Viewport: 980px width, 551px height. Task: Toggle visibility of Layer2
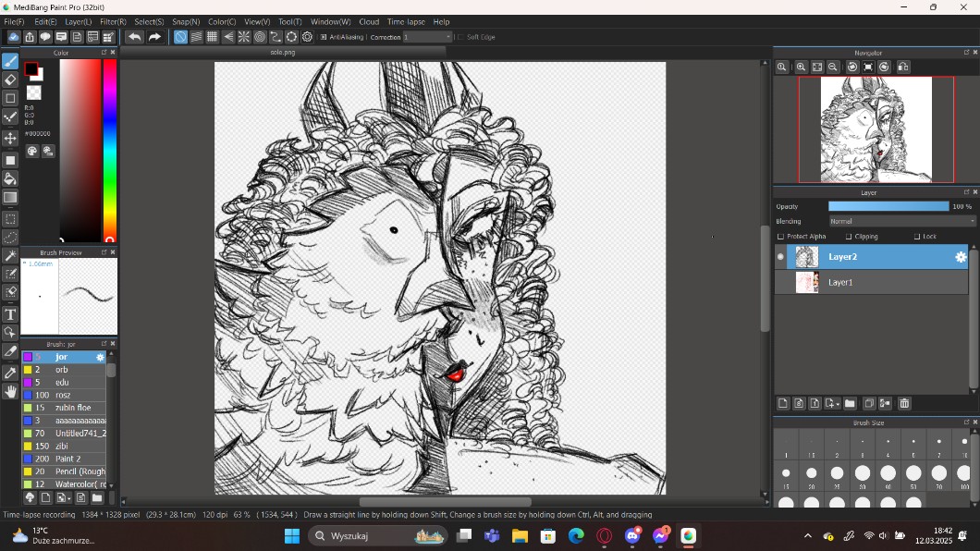point(780,257)
